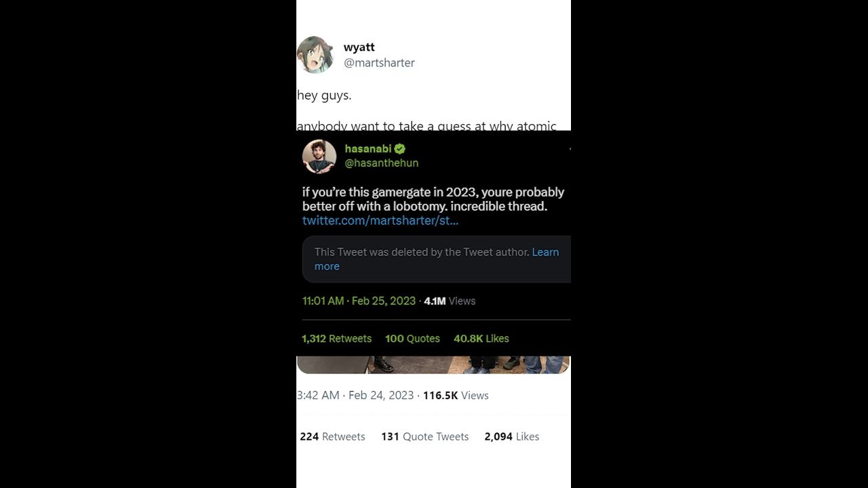Click the partially visible tweet image
Screen dimensions: 868x488
pyautogui.click(x=433, y=365)
